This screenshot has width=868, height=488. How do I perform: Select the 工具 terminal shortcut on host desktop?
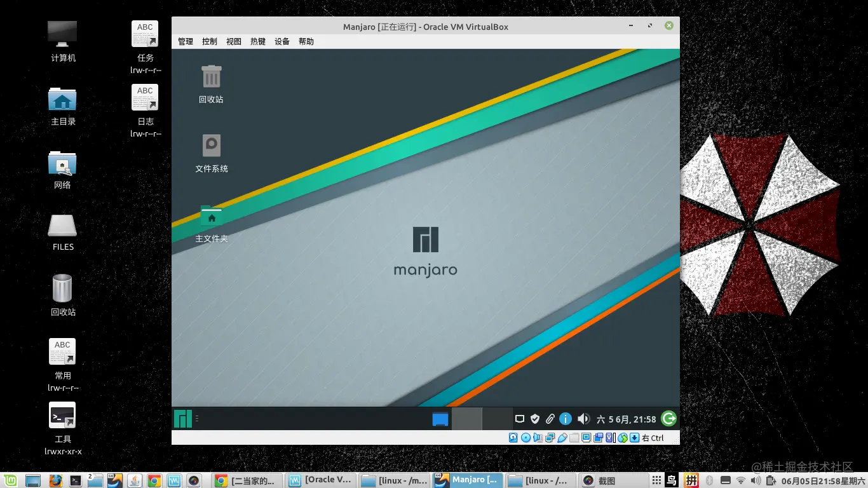pyautogui.click(x=63, y=428)
